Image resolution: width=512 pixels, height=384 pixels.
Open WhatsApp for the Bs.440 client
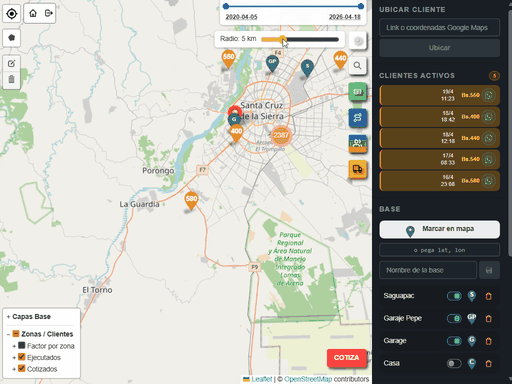(489, 138)
